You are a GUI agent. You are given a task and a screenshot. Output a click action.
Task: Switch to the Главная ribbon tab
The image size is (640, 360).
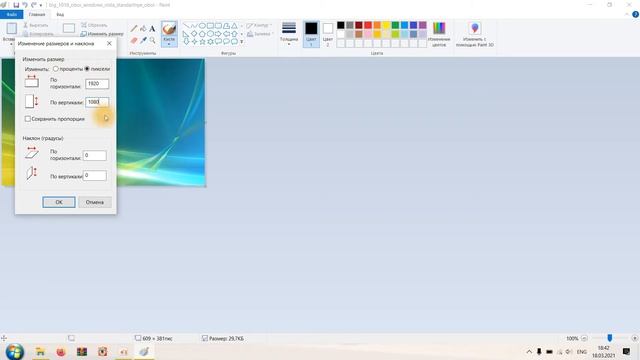coord(37,14)
